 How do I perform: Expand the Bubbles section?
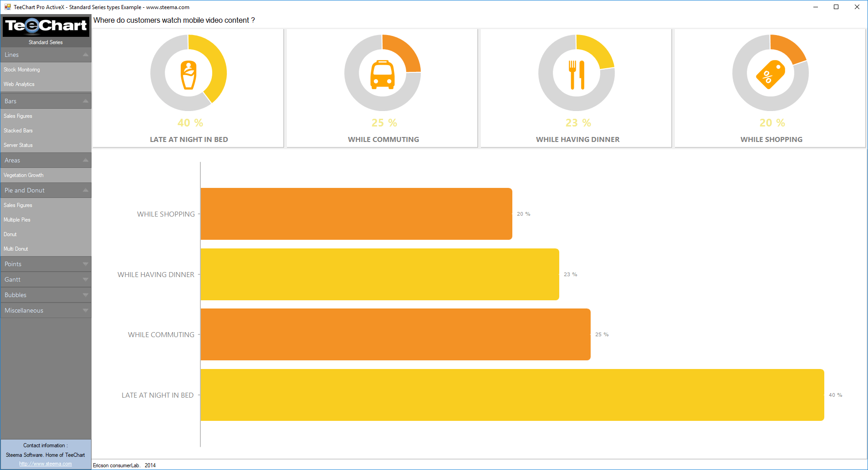[86, 295]
